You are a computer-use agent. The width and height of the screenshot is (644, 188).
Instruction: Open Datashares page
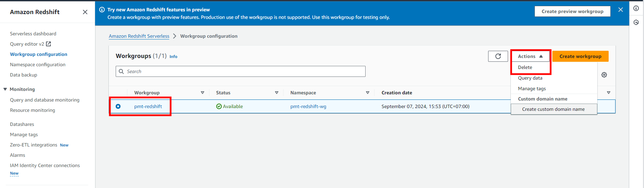(x=22, y=124)
